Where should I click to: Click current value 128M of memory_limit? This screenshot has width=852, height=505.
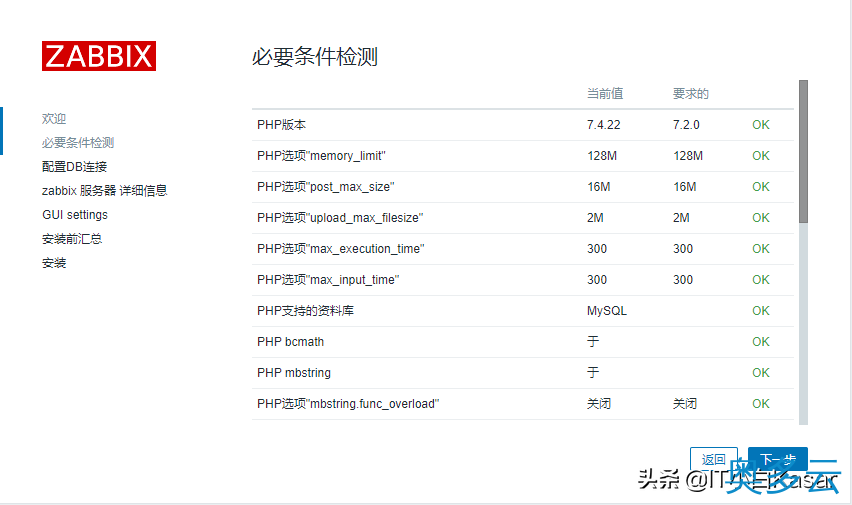[602, 155]
